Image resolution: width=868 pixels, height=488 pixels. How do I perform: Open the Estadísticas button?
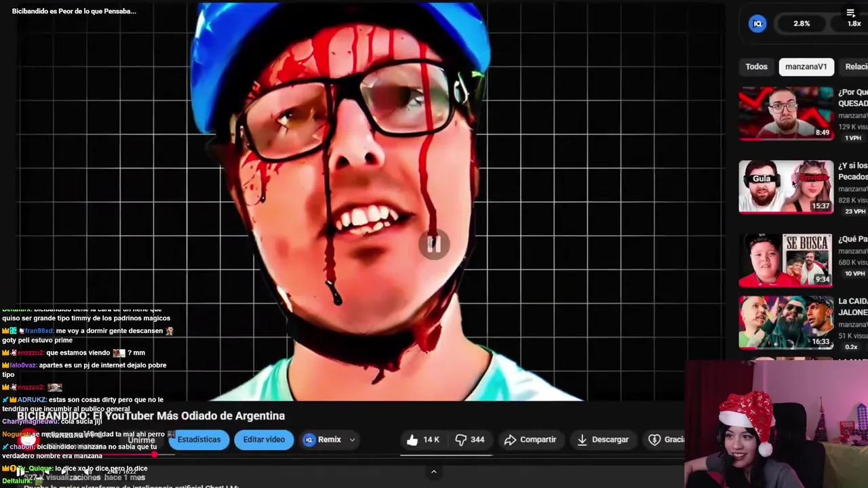(199, 440)
